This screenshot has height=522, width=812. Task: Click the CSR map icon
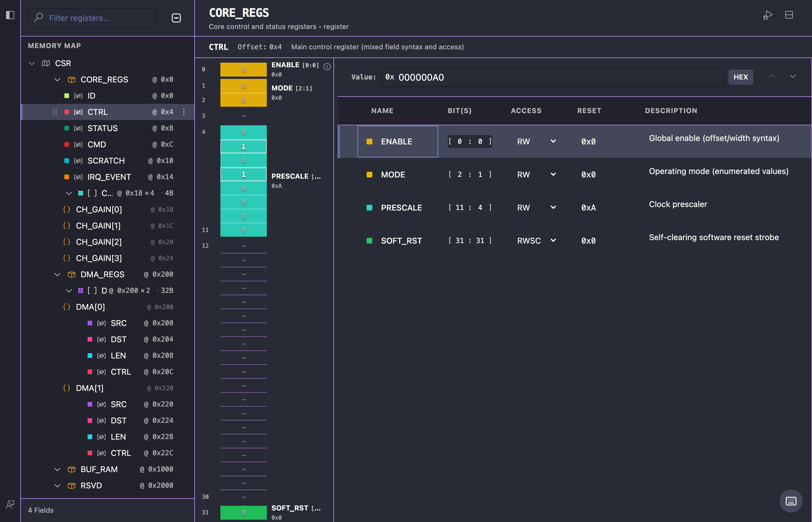46,64
